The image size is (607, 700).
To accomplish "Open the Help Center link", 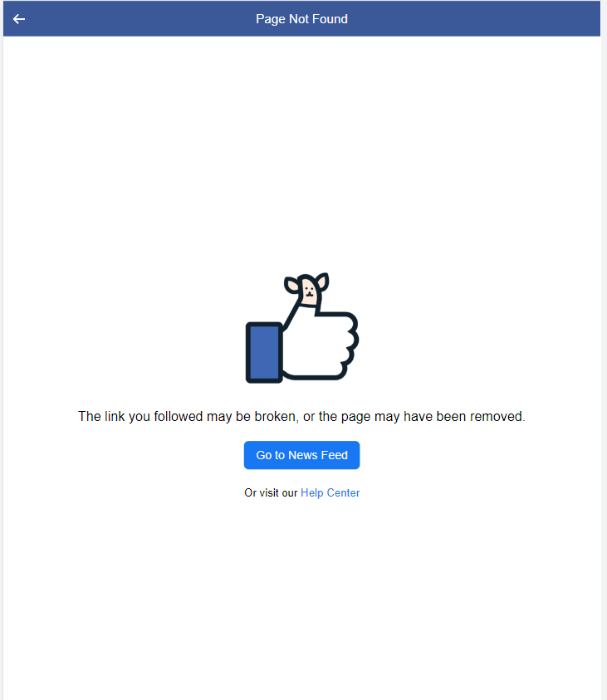I will 330,493.
